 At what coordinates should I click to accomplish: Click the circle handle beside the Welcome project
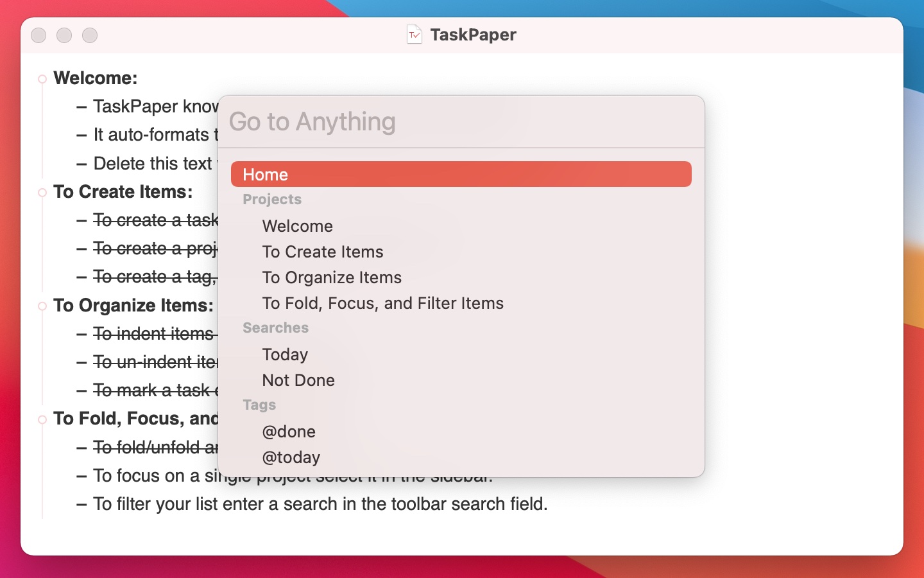point(42,78)
